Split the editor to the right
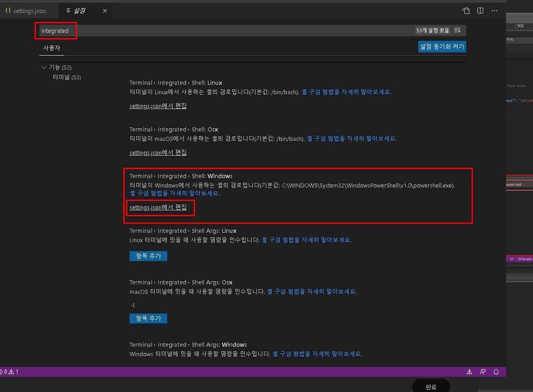Image resolution: width=533 pixels, height=392 pixels. tap(480, 10)
